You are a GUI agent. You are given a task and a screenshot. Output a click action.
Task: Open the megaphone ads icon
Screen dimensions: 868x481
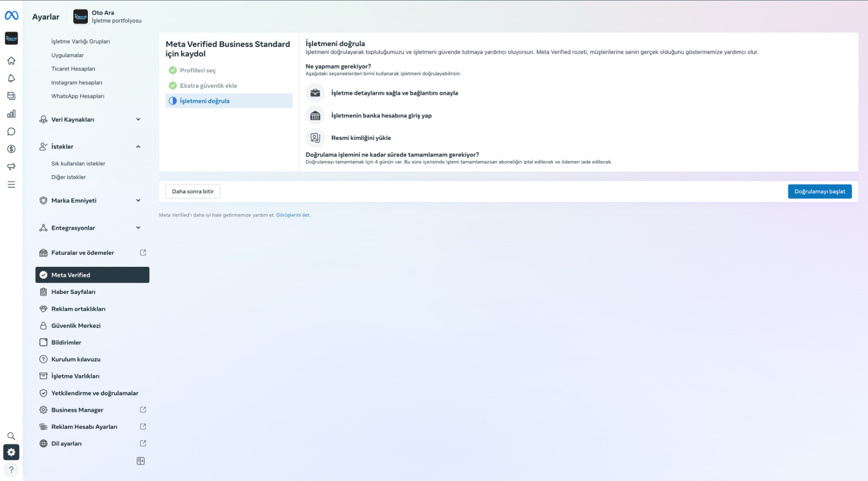[x=11, y=167]
